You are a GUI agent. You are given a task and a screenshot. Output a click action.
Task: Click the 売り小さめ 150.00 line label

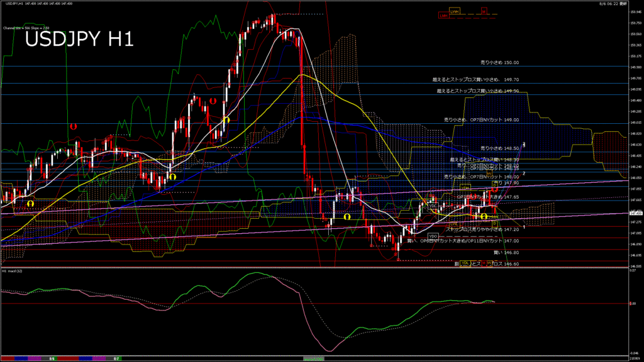(499, 63)
